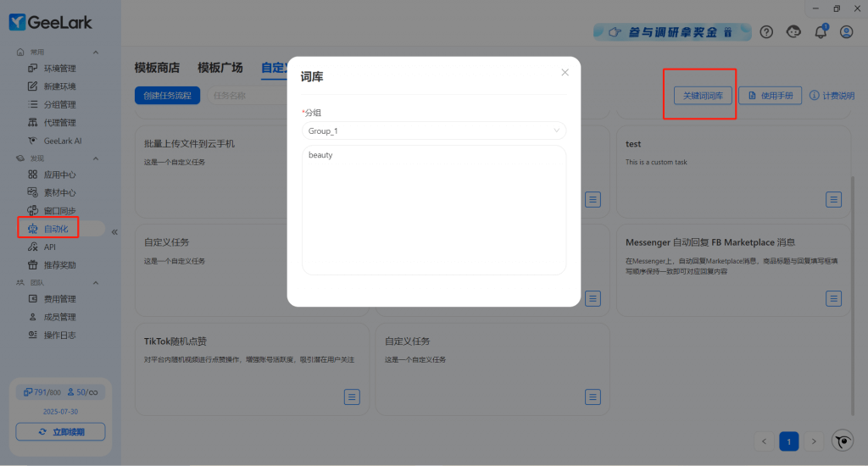The width and height of the screenshot is (868, 466).
Task: Open details icon on TikTok随机点赞 card
Action: [353, 397]
